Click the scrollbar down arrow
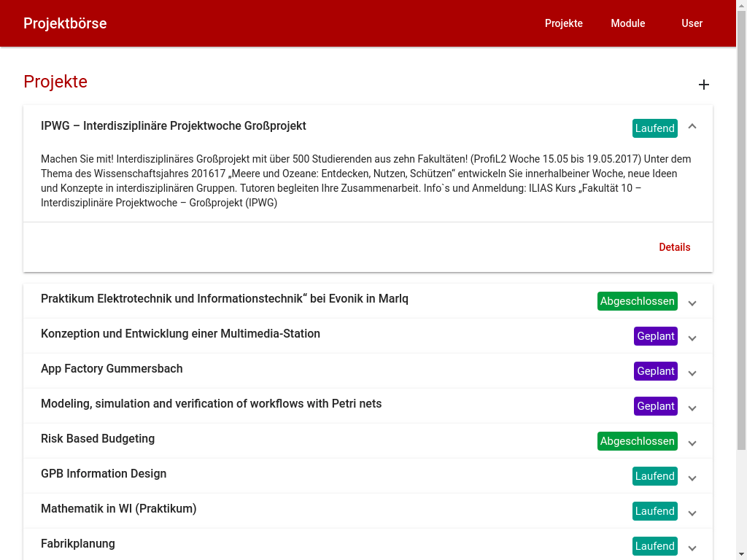The height and width of the screenshot is (560, 747). click(741, 555)
